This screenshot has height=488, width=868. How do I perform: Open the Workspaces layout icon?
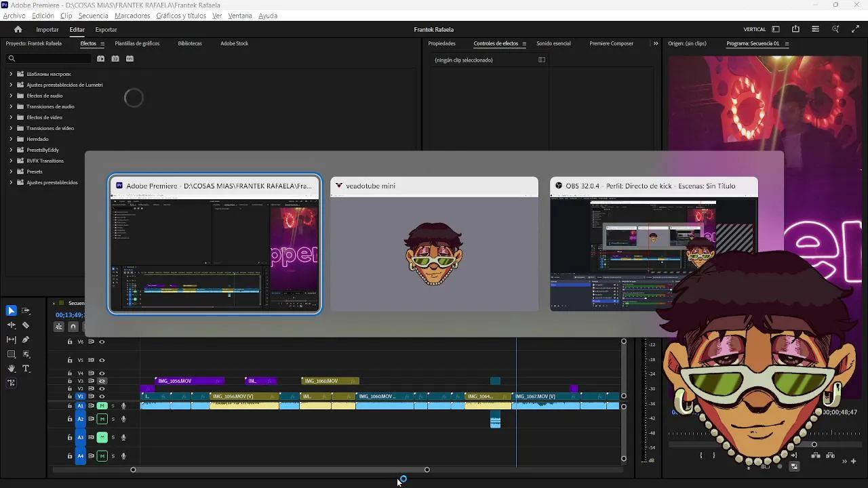[x=776, y=29]
